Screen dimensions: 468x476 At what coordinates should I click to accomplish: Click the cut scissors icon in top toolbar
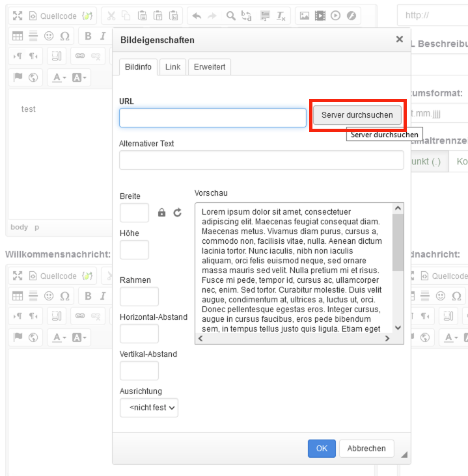(x=111, y=16)
